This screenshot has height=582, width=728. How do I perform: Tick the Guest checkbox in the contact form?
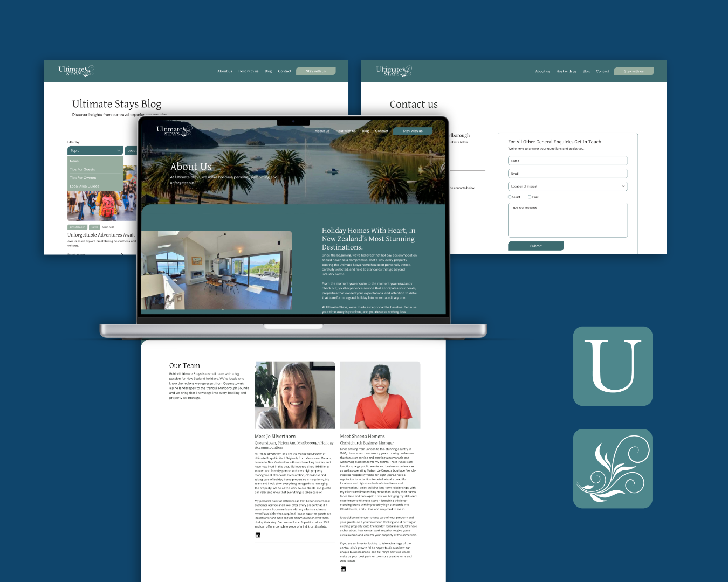510,197
